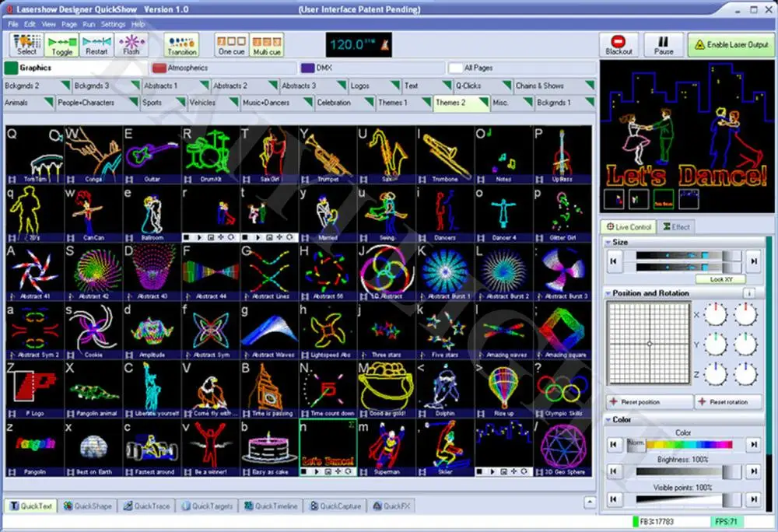
Task: Switch to Themes 1 page tab
Action: (x=404, y=103)
